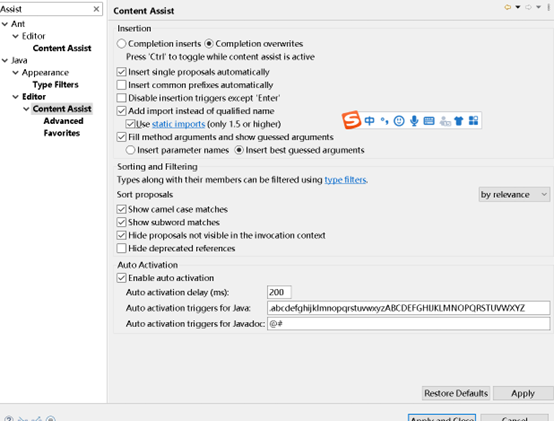This screenshot has height=421, width=554.
Task: Open Sogou emoji smiley icon
Action: [x=399, y=121]
